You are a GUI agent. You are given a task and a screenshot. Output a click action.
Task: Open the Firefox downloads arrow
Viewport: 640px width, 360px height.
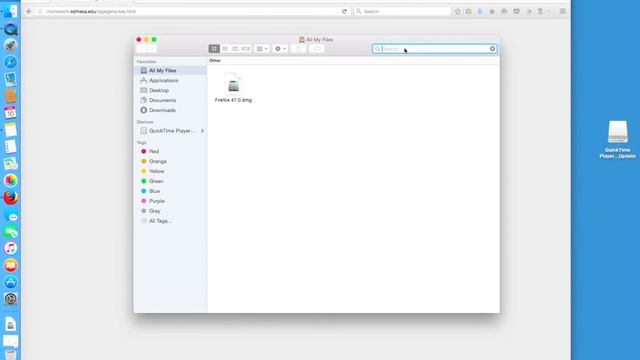pos(480,11)
